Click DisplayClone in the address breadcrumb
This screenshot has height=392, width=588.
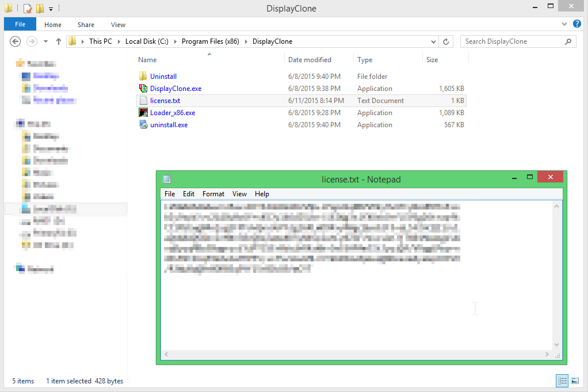272,41
